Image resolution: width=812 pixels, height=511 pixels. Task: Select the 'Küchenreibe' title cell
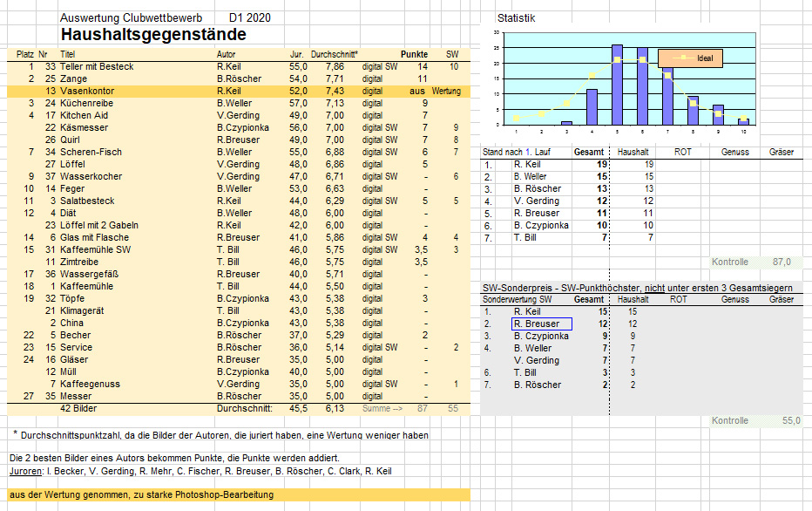click(86, 103)
